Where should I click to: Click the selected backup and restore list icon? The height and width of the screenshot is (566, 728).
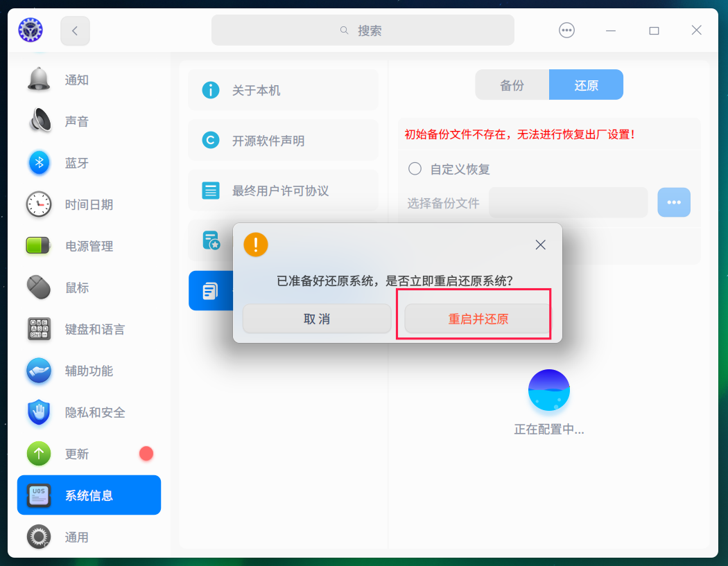click(210, 291)
